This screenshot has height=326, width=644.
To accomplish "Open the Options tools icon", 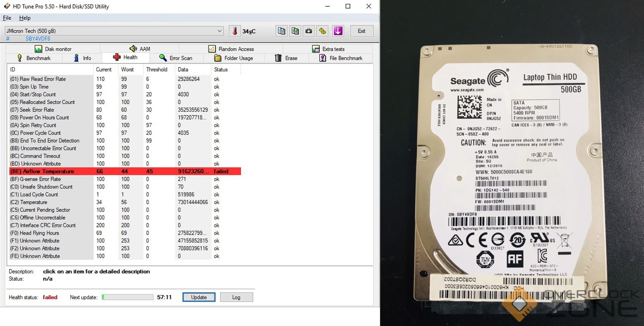I will tap(322, 31).
